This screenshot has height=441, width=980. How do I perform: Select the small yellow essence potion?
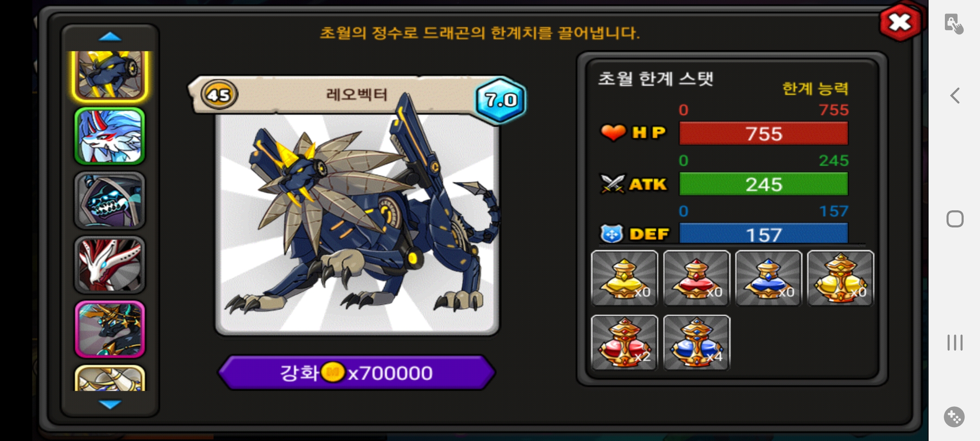point(624,278)
